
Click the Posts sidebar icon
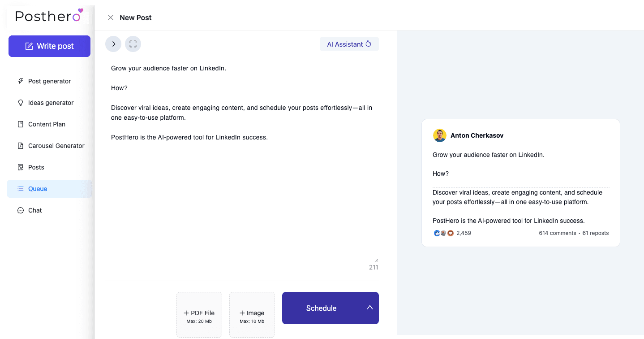click(20, 167)
